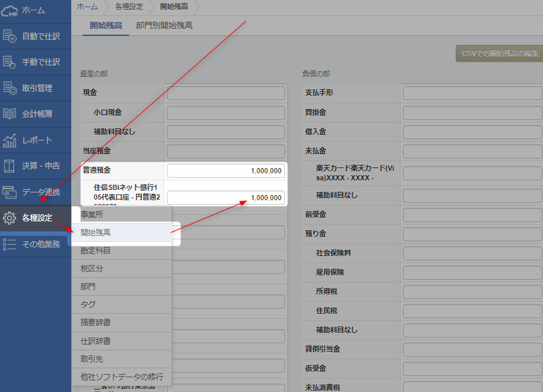Click the 決算・申告 sidebar icon
The height and width of the screenshot is (392, 543).
(10, 166)
